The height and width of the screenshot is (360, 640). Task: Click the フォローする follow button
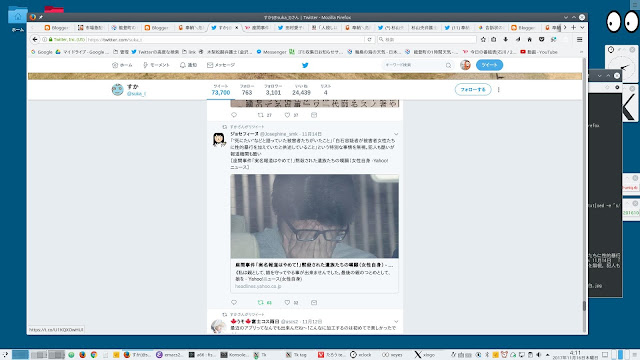point(473,89)
